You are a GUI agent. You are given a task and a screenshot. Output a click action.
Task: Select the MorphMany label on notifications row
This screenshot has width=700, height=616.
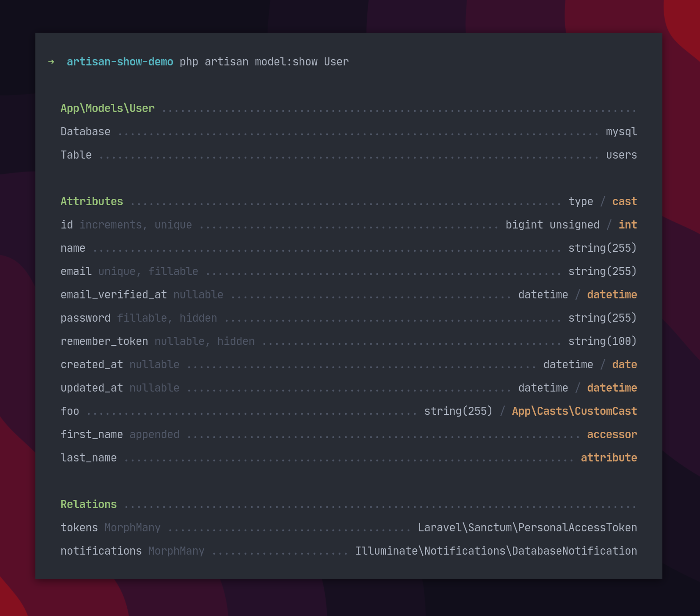click(176, 551)
